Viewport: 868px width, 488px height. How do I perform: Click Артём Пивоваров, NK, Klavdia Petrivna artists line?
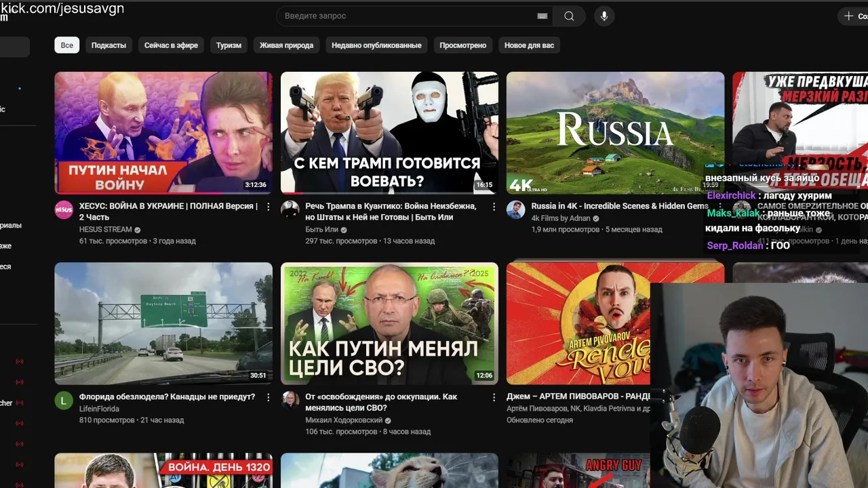click(578, 409)
